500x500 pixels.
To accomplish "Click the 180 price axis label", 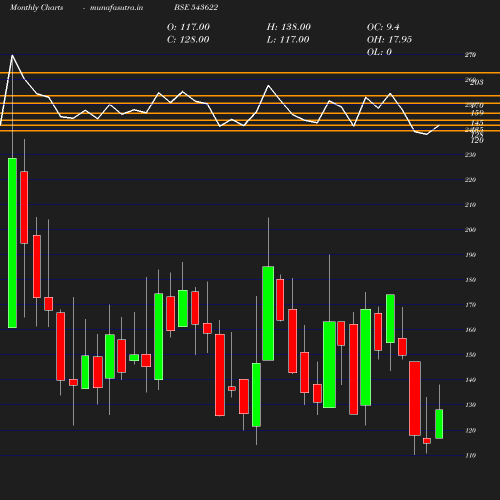I will coord(470,280).
